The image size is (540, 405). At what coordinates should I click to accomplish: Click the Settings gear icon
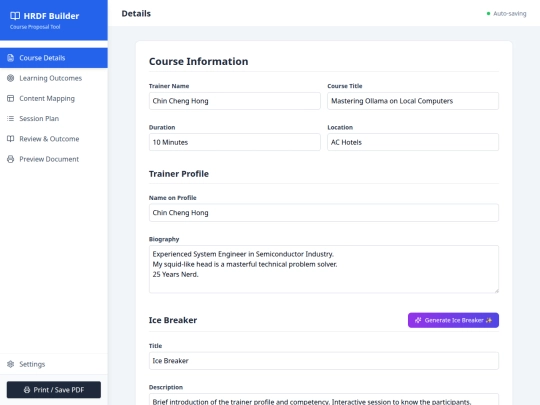pos(11,364)
